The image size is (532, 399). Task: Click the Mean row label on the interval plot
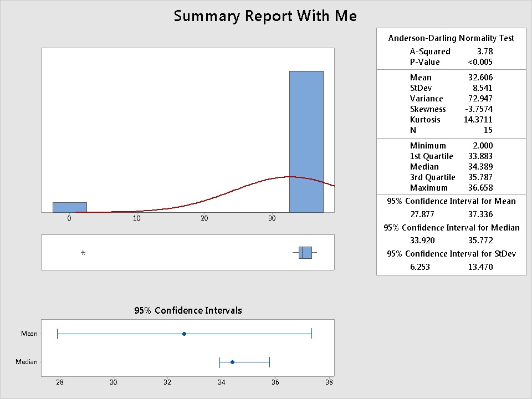pos(29,334)
